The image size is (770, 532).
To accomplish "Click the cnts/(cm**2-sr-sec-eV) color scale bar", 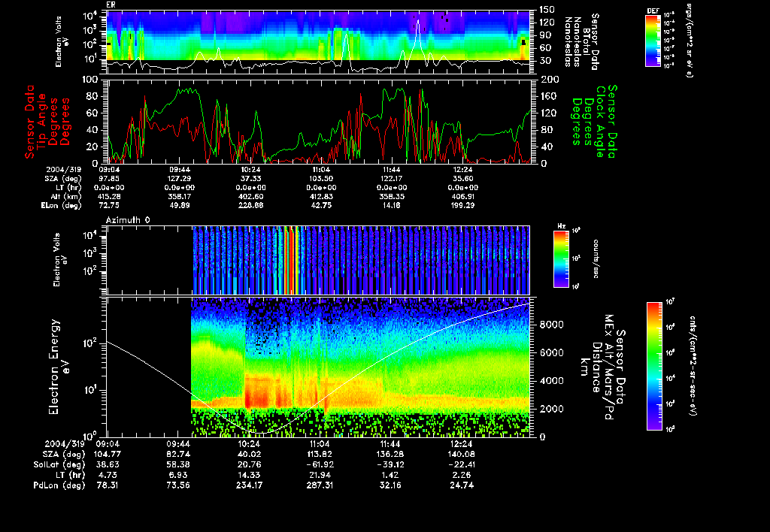I will [654, 366].
